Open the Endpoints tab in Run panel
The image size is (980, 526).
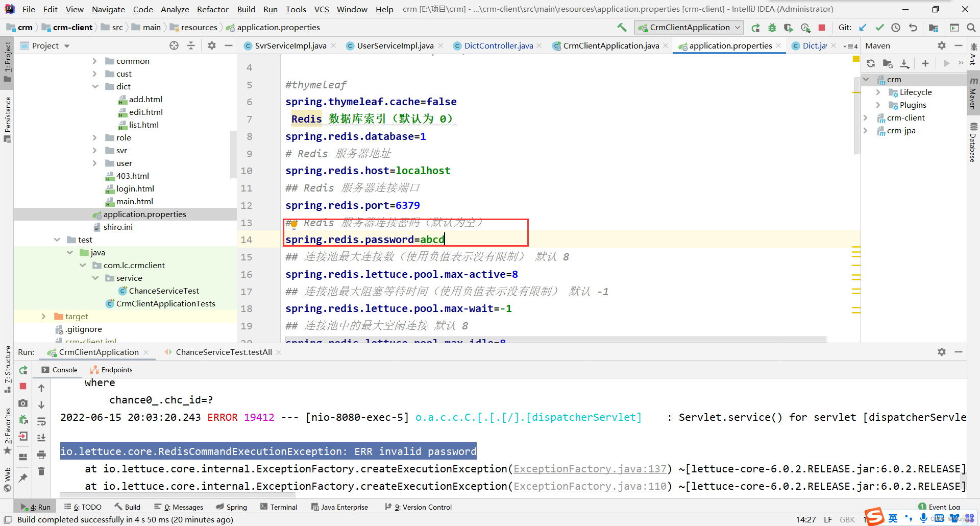(x=111, y=370)
